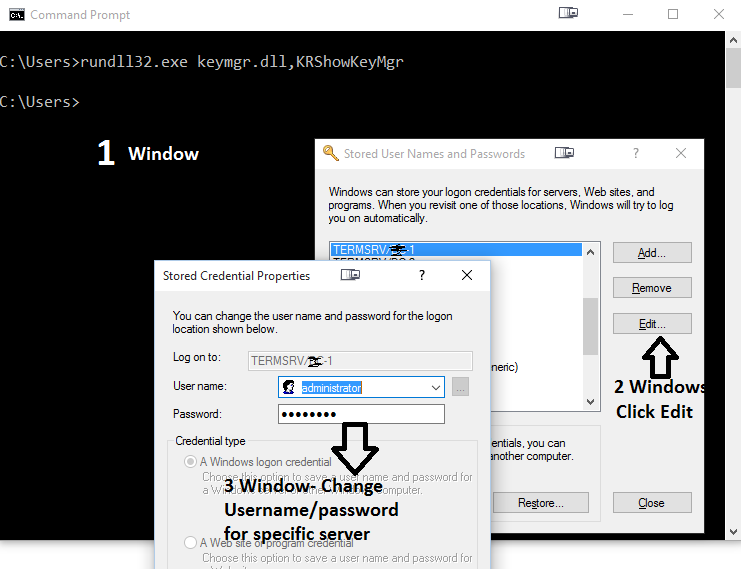Click the rundll32.exe keymgr.dll command line text
Viewport: 741px width, 569px height.
pos(242,62)
